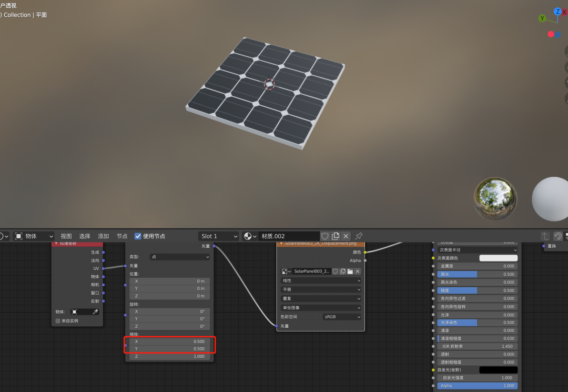Click the Y axis on viewport gizmo
This screenshot has width=568, height=392.
pos(542,18)
